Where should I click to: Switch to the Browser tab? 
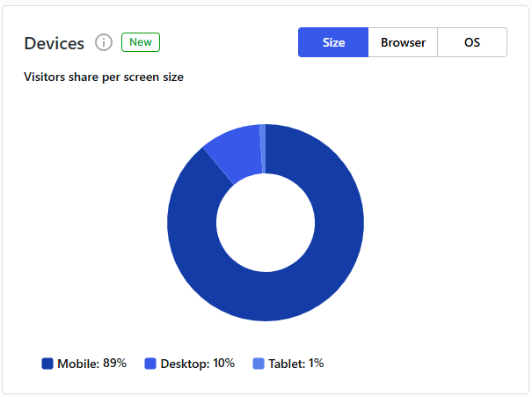point(403,42)
